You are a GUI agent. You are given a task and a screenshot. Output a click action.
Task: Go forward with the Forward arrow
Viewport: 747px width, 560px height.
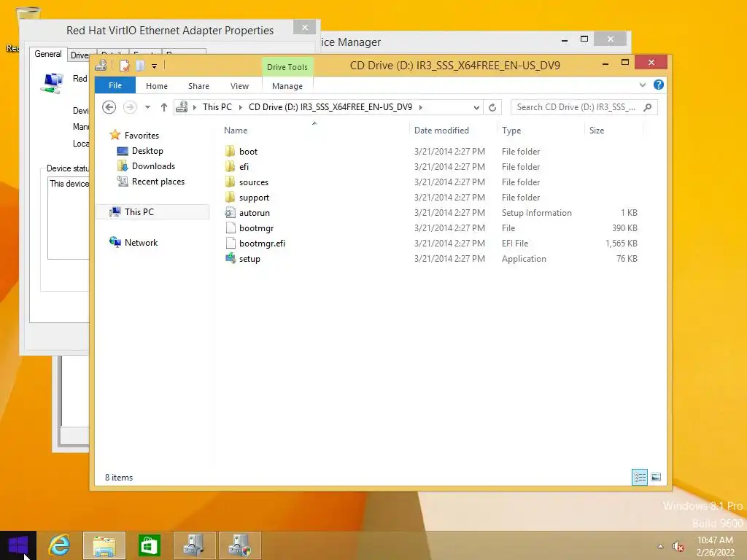pyautogui.click(x=130, y=107)
